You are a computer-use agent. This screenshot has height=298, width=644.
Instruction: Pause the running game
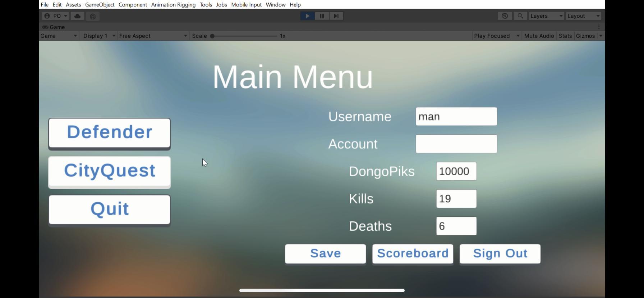(322, 16)
